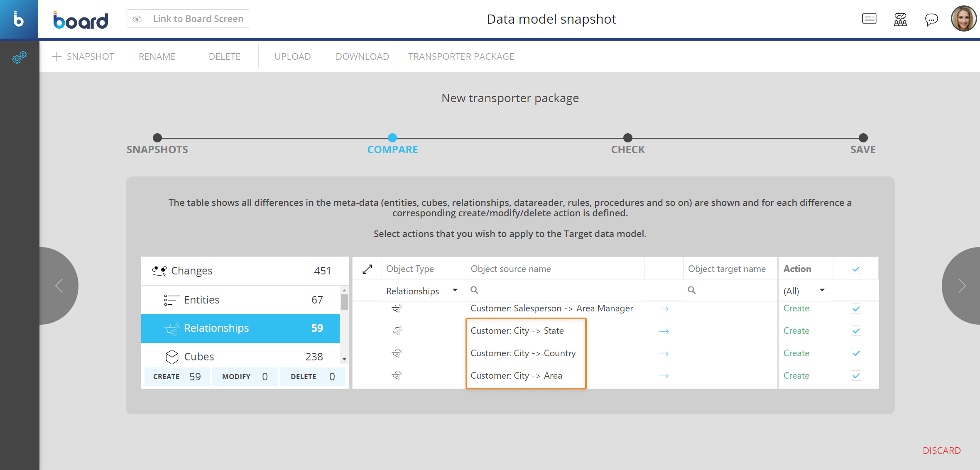Viewport: 980px width, 470px height.
Task: Click the arrow in City -> Area row
Action: click(664, 376)
